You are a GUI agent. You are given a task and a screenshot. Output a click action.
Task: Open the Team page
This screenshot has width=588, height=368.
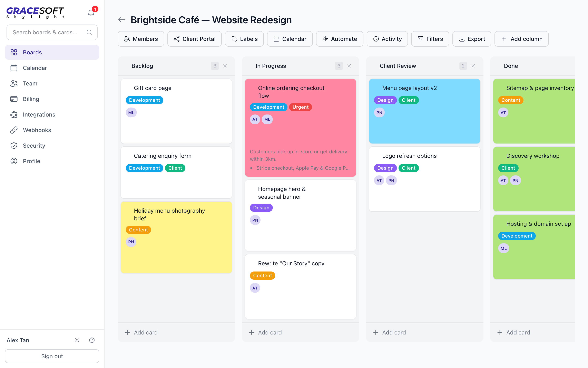[x=52, y=83]
